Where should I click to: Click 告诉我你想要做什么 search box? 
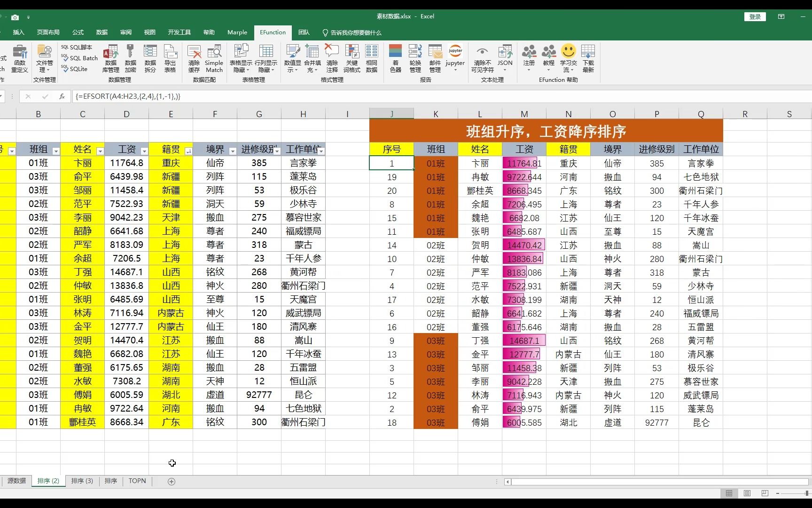(x=352, y=32)
